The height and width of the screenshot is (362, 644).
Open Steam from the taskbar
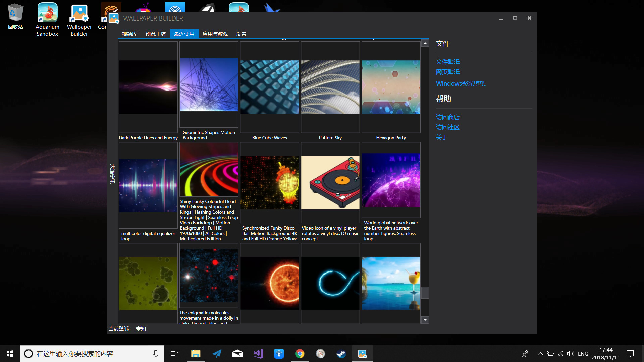pyautogui.click(x=341, y=353)
